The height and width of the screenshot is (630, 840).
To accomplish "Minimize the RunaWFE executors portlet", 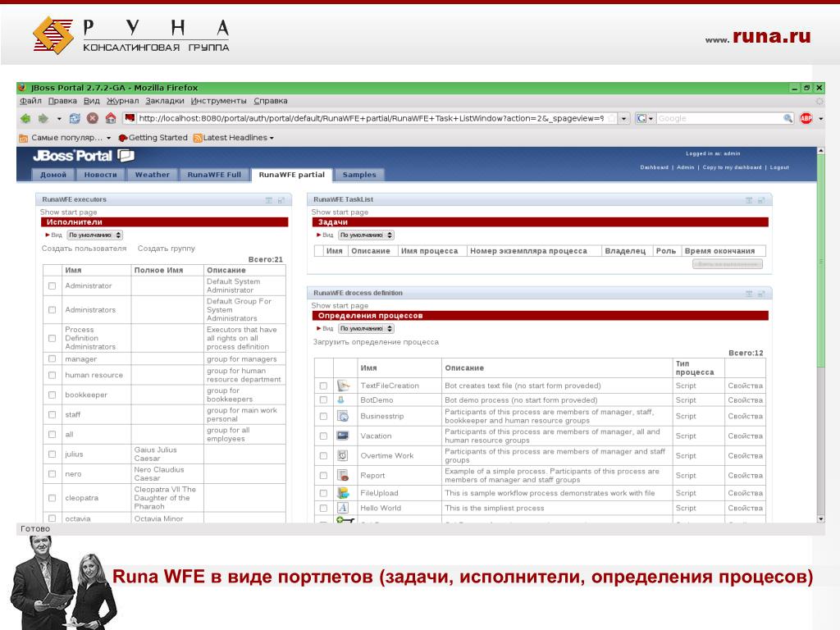I will [x=269, y=200].
